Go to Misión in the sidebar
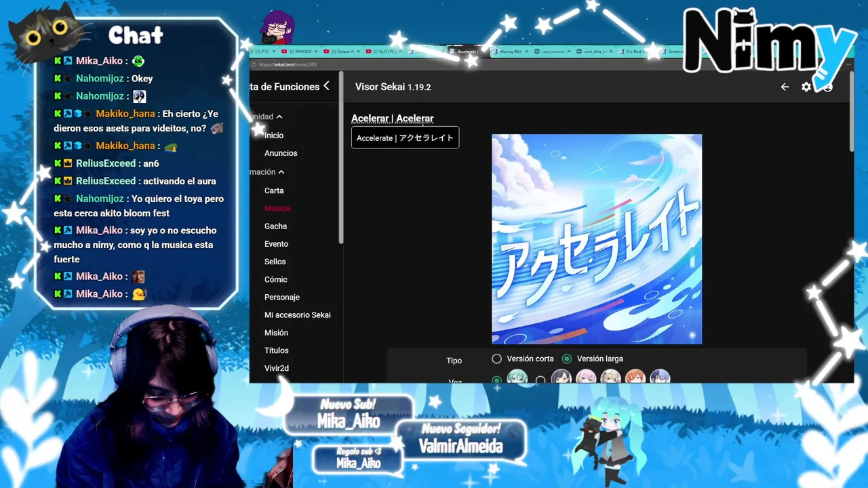 277,333
